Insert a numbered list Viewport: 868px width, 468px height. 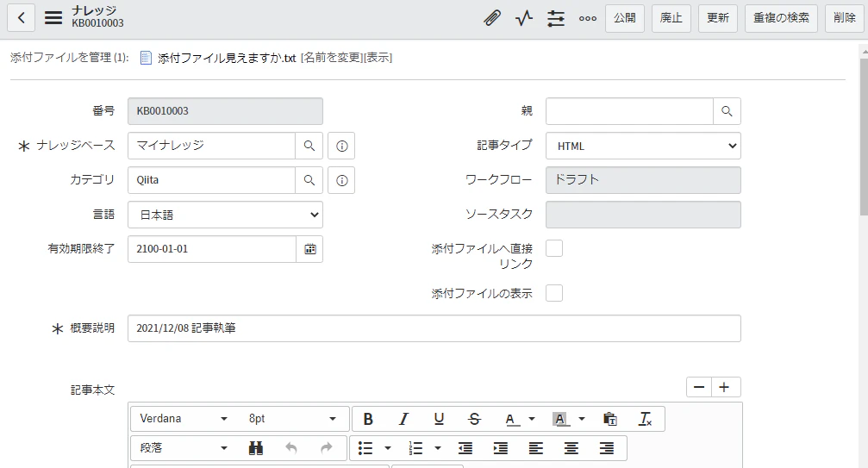click(415, 448)
